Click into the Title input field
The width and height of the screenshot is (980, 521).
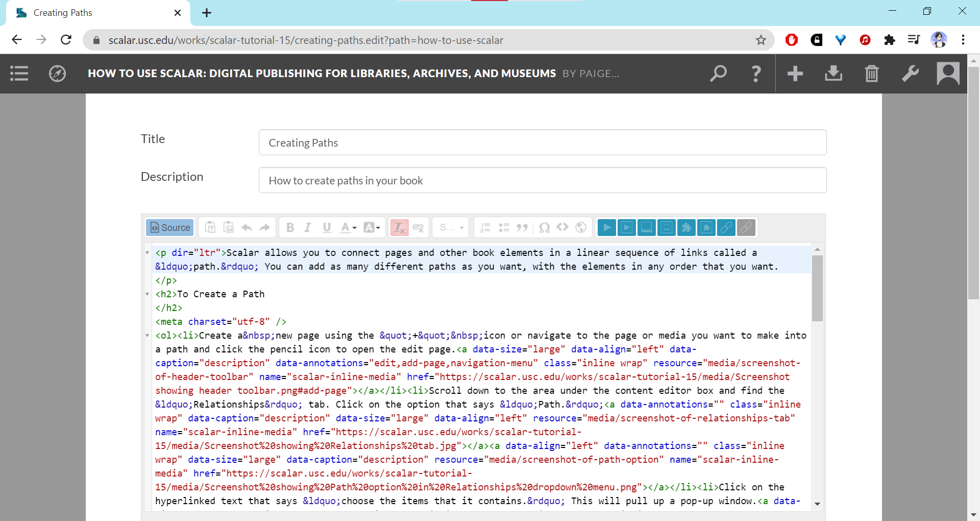pos(542,143)
